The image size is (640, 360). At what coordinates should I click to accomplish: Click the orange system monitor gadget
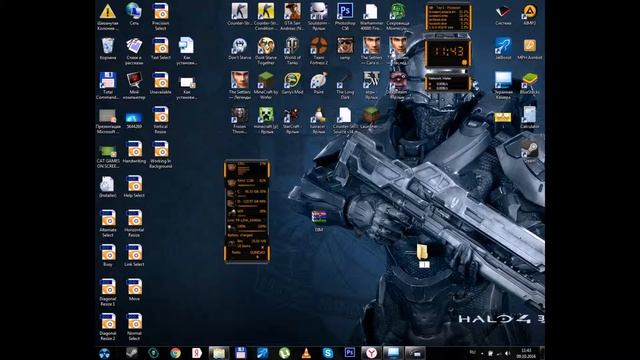(x=247, y=211)
